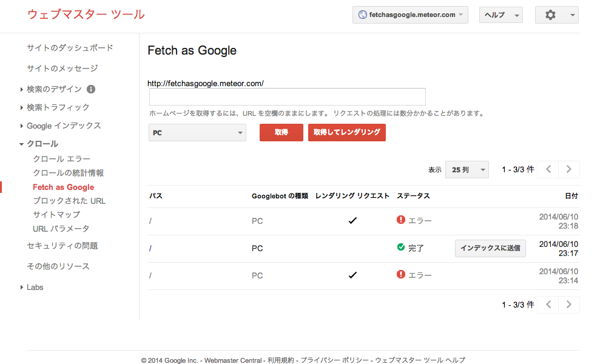Open the fetchasgoogle.meteor.com site dropdown
Viewport: 603px width, 364px height.
point(410,15)
